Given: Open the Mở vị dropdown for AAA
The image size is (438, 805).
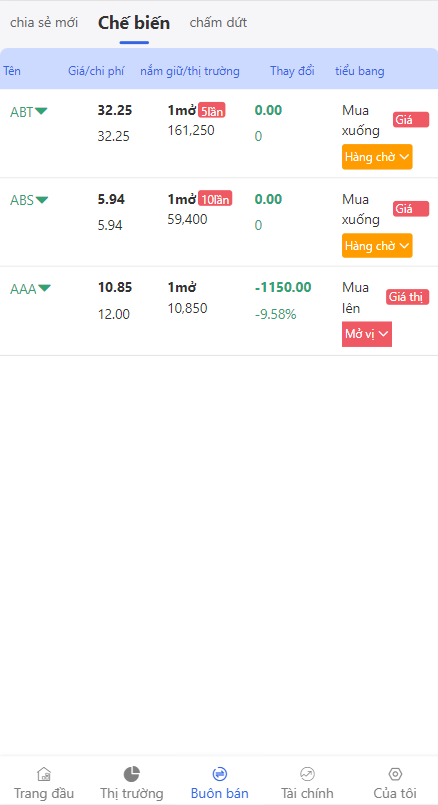Looking at the screenshot, I should (367, 334).
